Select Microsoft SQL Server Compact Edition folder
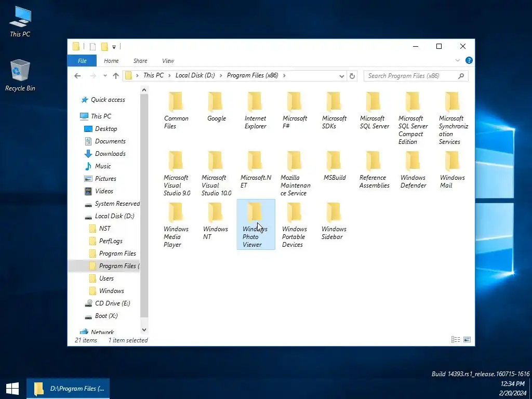The image size is (532, 399). point(413,118)
